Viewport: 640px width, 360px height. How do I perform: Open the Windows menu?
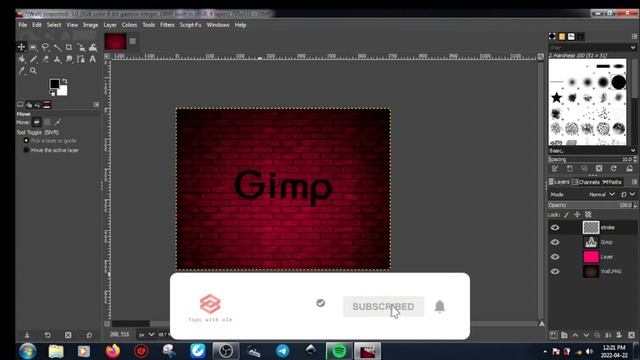tap(218, 25)
